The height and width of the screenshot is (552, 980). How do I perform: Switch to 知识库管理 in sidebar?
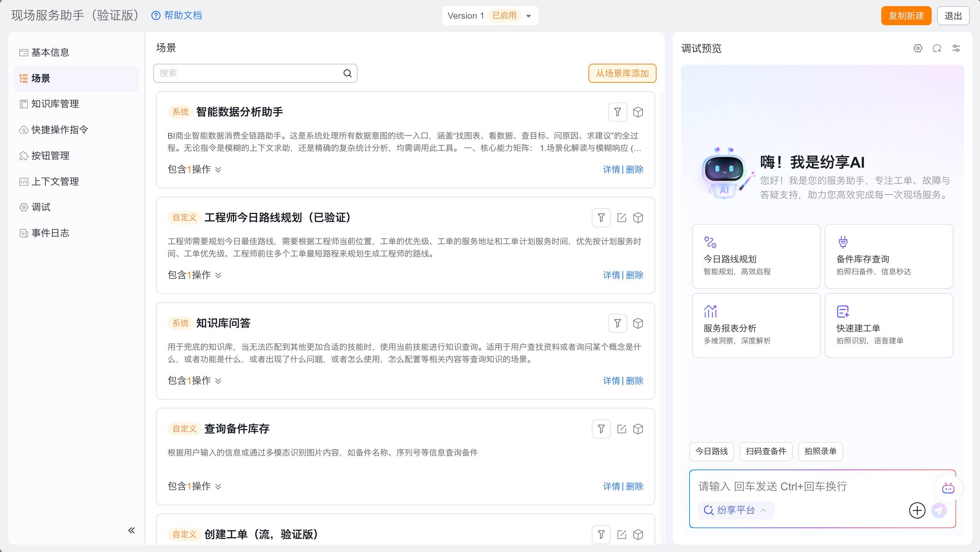55,104
